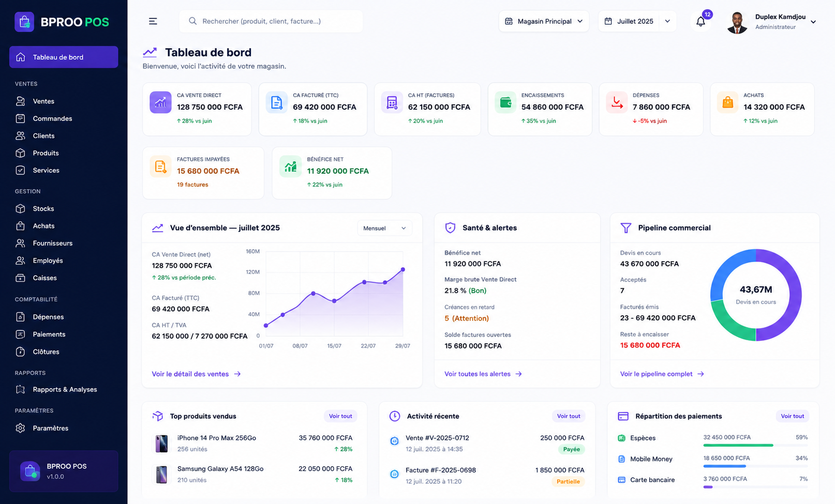Click the Carte bancaire purple progress bar
The image size is (835, 504).
tap(708, 487)
